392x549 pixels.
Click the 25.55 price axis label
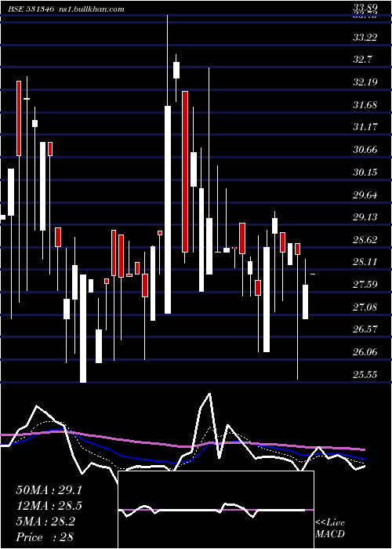point(365,376)
